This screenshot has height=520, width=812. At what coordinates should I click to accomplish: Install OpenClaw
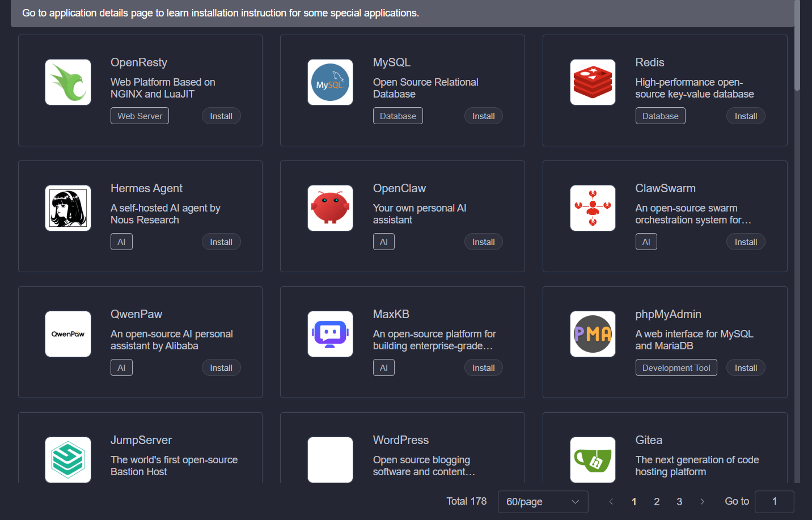click(x=484, y=242)
